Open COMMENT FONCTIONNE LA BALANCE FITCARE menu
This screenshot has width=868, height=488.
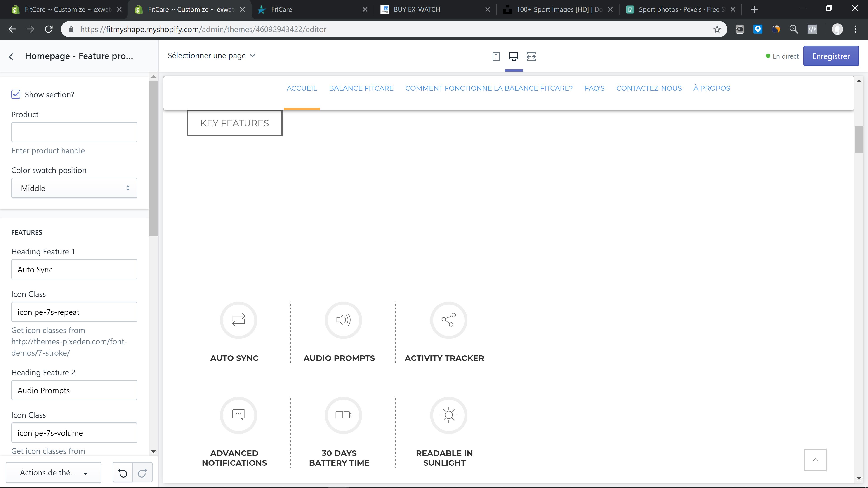489,88
